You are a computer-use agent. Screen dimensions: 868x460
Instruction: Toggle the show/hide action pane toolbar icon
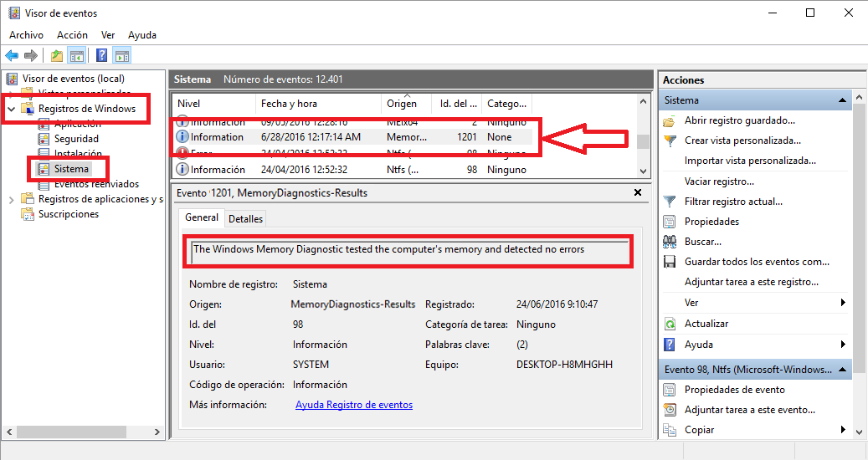[x=121, y=55]
